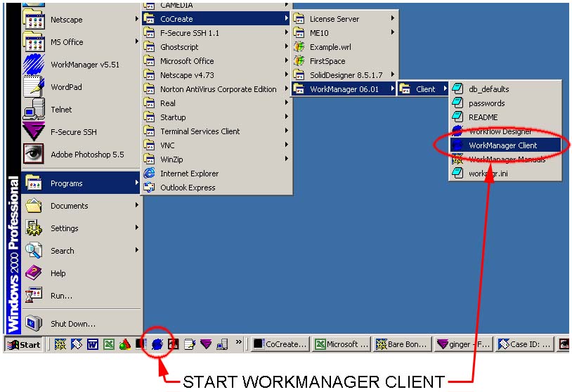
Task: Start F-Secure SSH from Start menu
Action: [x=73, y=132]
